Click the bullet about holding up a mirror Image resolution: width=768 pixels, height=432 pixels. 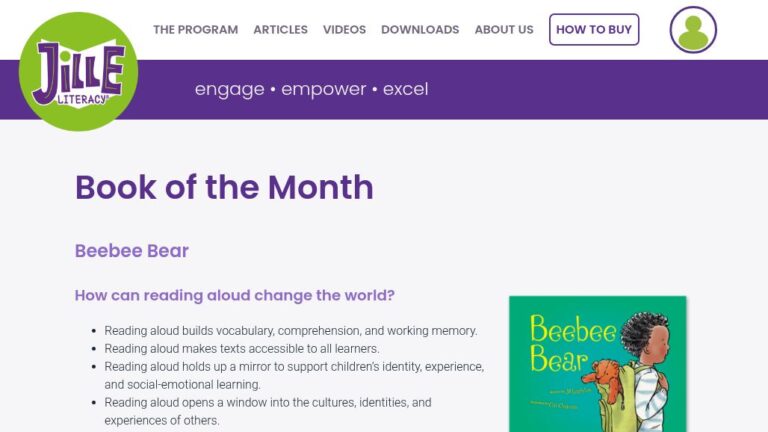coord(294,366)
